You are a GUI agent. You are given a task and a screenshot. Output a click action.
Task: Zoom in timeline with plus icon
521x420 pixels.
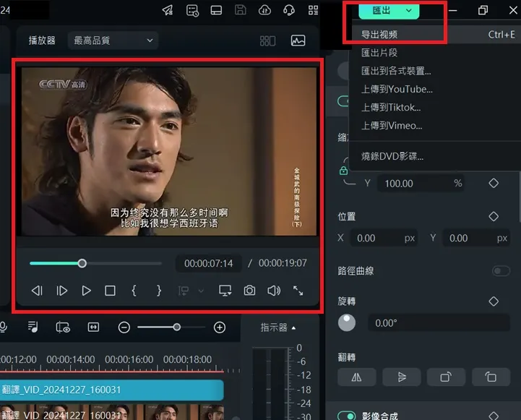[219, 327]
